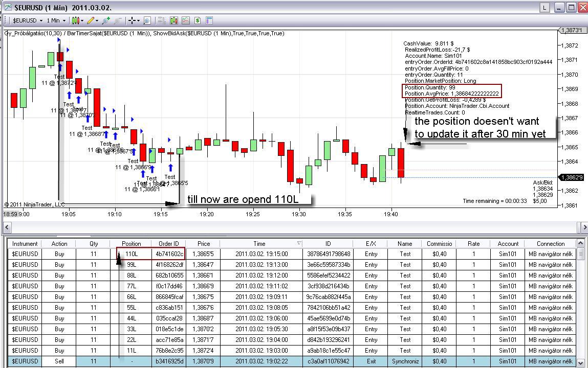Activate the crosshair cursor tool
The image size is (588, 368).
pos(132,20)
